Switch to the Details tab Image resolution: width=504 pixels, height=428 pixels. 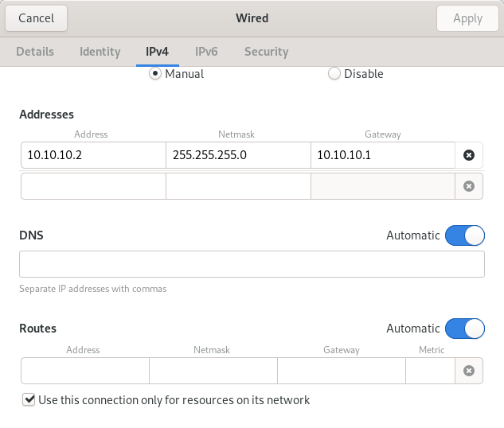pos(35,52)
